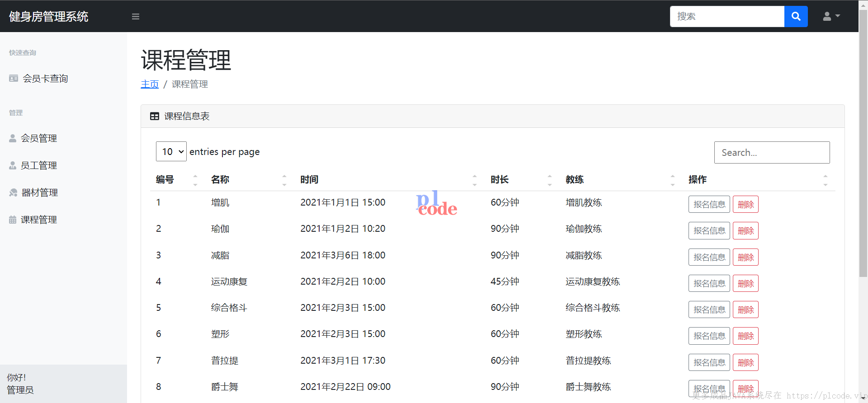
Task: Delete the 瑜伽 course
Action: pyautogui.click(x=745, y=230)
